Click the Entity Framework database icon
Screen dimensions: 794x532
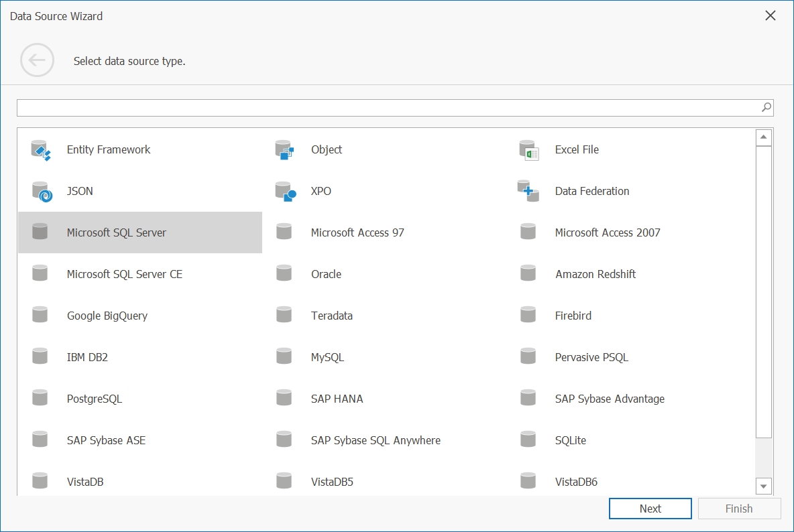click(40, 150)
